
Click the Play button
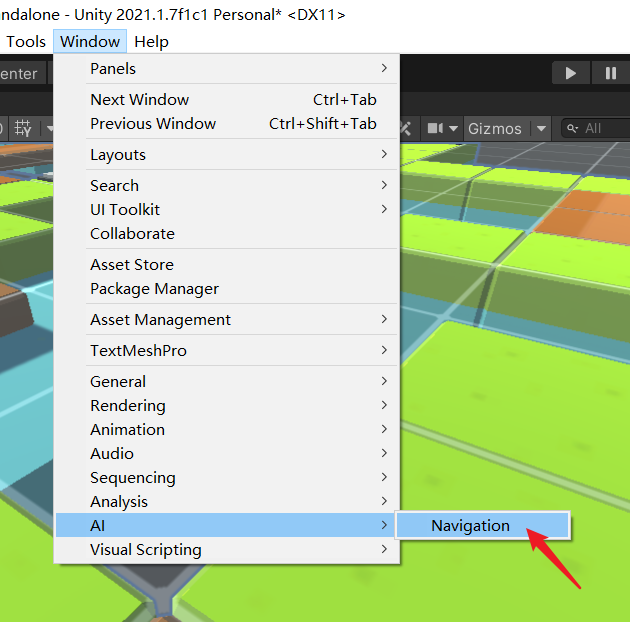click(x=571, y=73)
